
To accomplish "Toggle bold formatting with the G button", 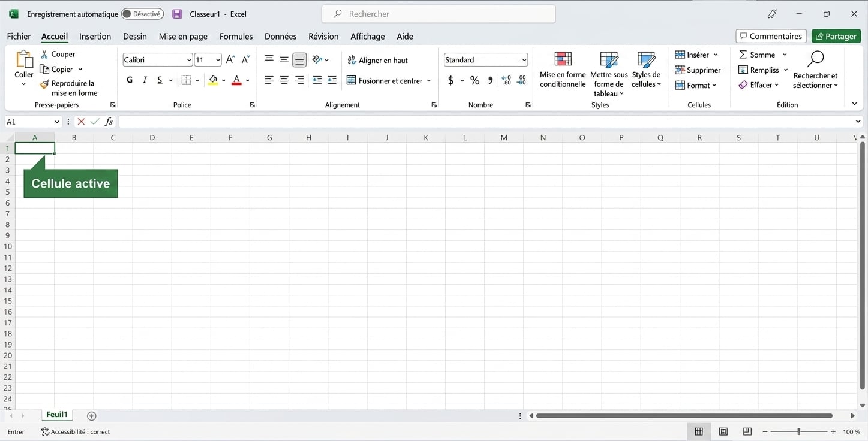I will coord(130,80).
